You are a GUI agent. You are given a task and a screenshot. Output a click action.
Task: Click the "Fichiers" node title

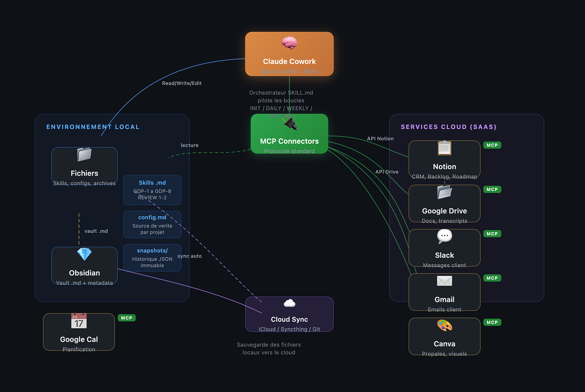click(84, 173)
